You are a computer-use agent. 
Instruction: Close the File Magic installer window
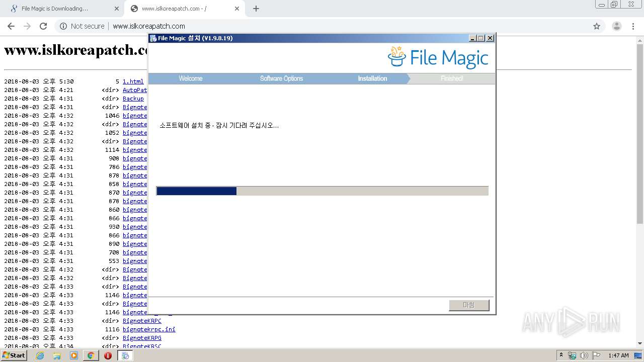coord(490,38)
